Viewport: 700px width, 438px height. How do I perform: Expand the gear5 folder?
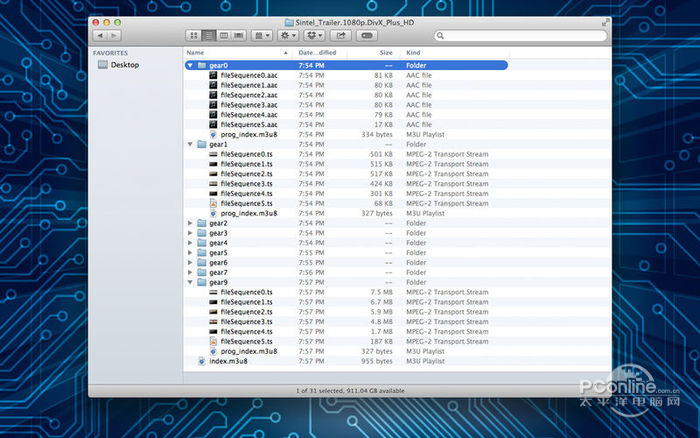(x=190, y=253)
